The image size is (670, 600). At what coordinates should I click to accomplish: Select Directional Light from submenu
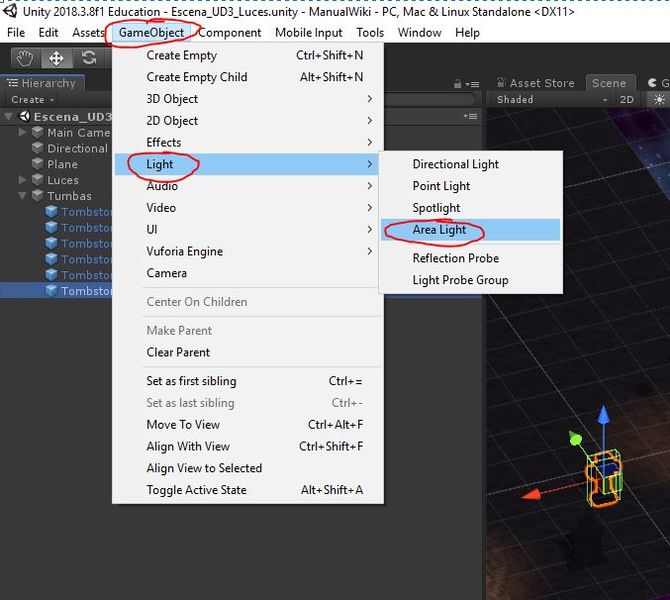[x=470, y=164]
